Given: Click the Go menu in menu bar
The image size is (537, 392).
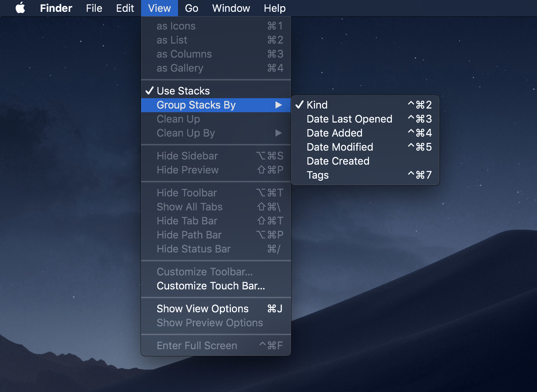Looking at the screenshot, I should (191, 8).
